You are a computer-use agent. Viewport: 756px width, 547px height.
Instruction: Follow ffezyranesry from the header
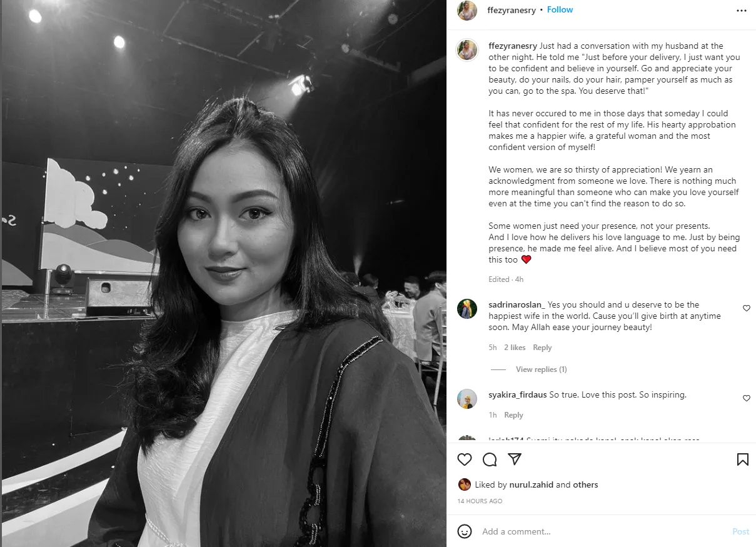click(x=560, y=10)
